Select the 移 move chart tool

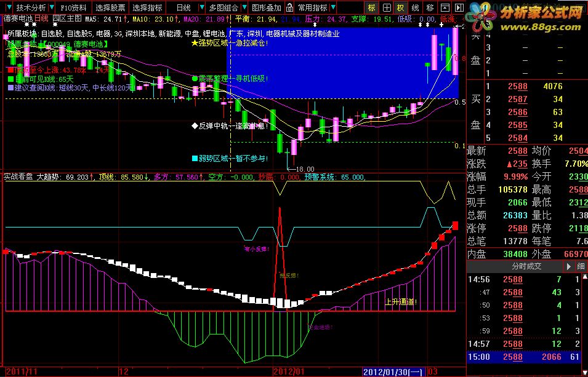[x=430, y=7]
